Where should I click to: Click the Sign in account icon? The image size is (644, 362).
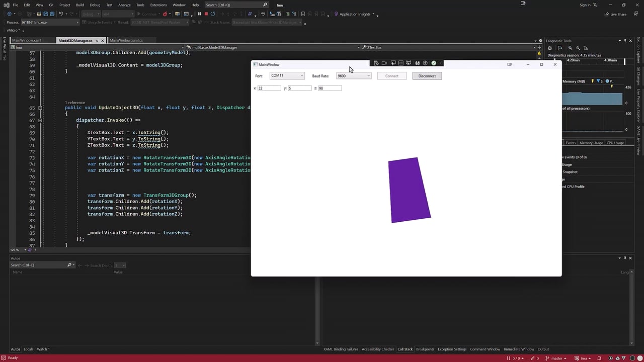coord(595,5)
